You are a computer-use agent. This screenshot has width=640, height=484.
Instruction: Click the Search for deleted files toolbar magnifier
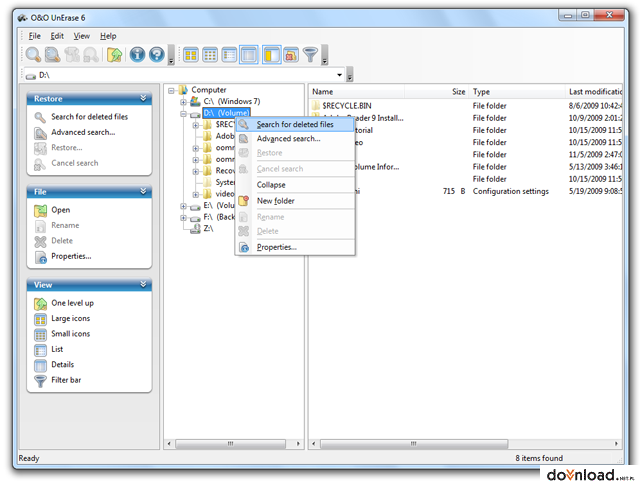(33, 54)
